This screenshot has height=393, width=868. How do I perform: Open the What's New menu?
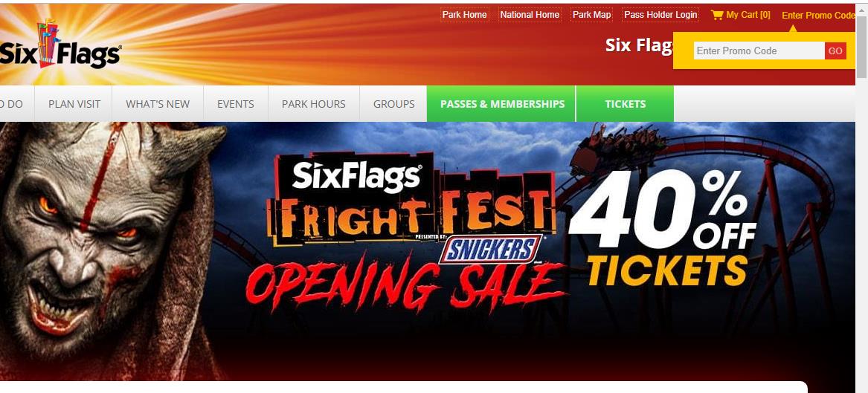pyautogui.click(x=158, y=104)
